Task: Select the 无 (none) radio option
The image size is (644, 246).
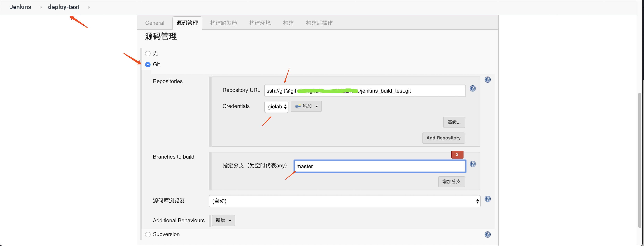Action: [x=148, y=54]
